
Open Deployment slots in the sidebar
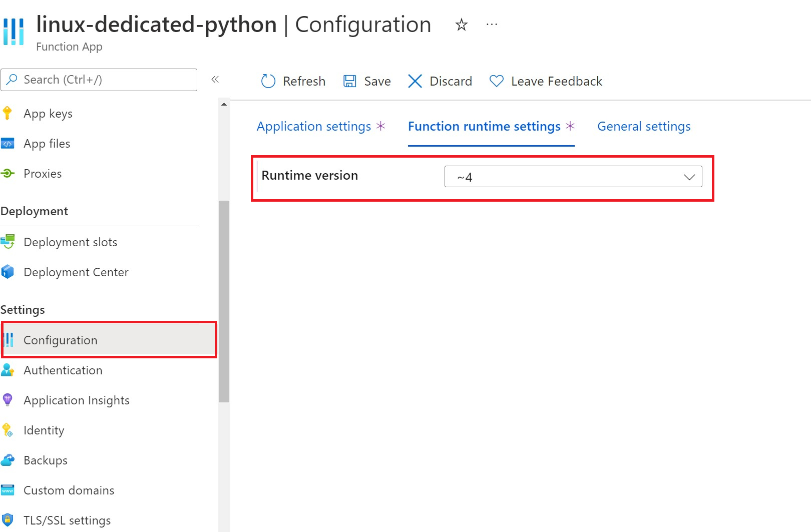pyautogui.click(x=70, y=242)
